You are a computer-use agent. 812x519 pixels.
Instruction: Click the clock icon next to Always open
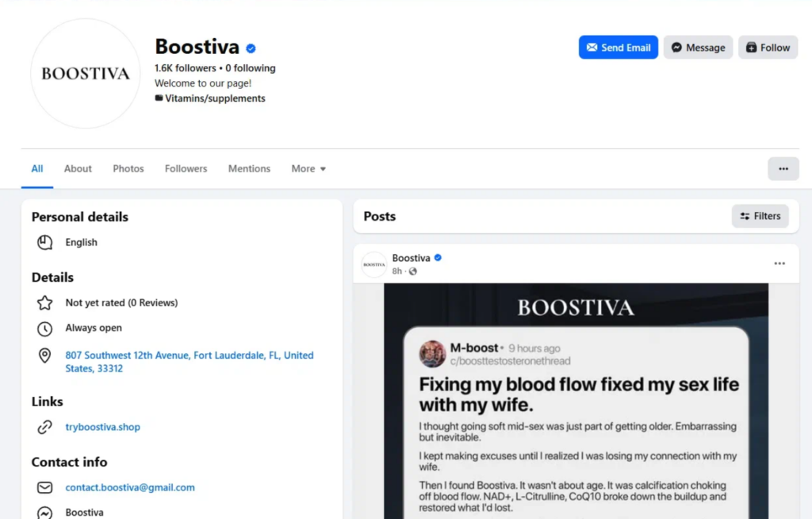pos(45,329)
